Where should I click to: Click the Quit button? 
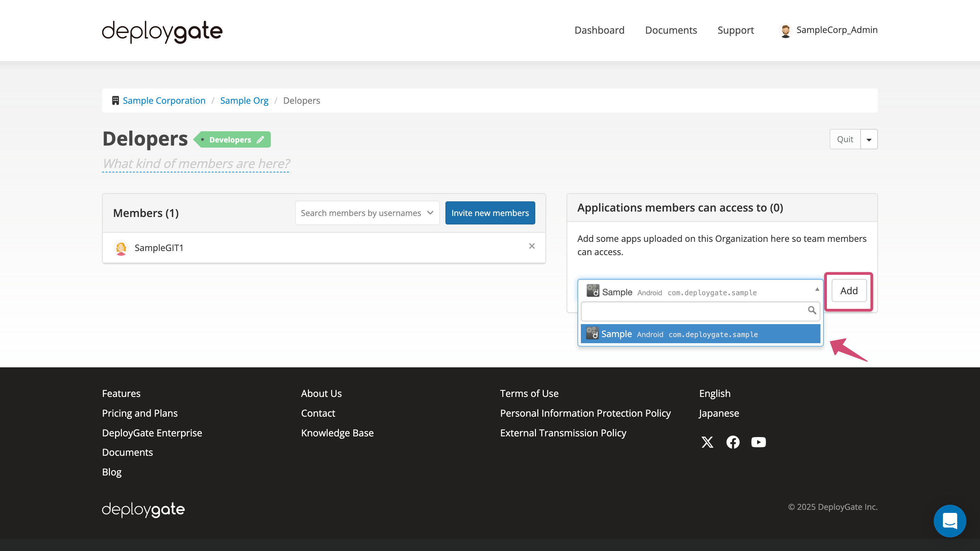[845, 139]
